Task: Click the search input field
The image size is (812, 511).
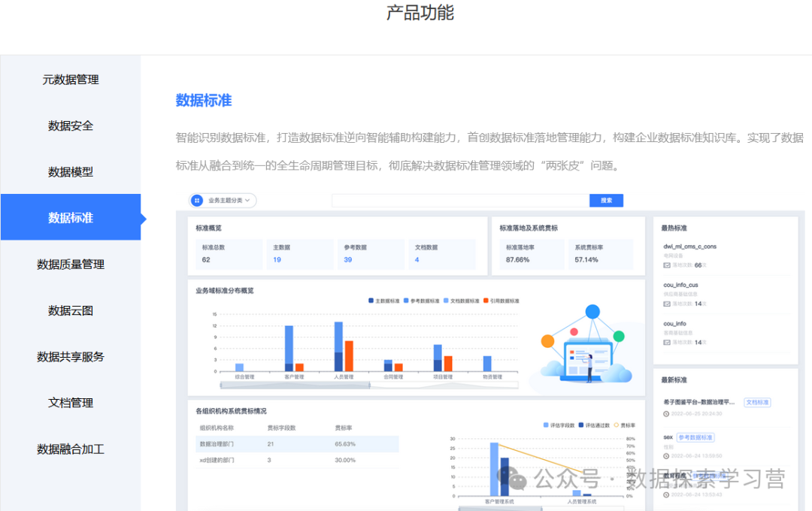Action: pos(460,201)
